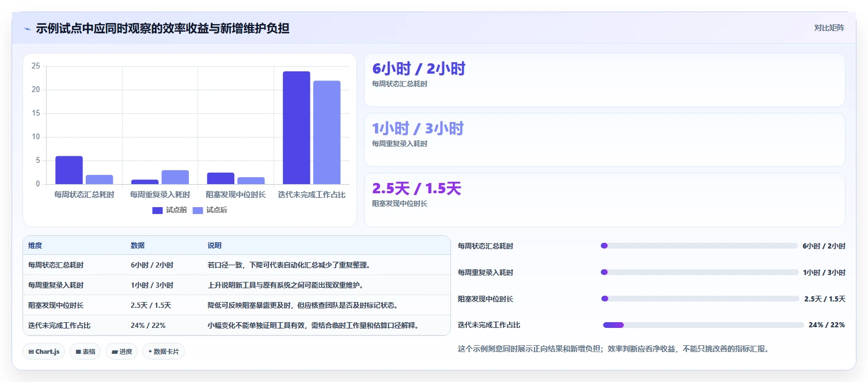
Task: Click the 对比矩阵 label in header
Action: pos(829,28)
